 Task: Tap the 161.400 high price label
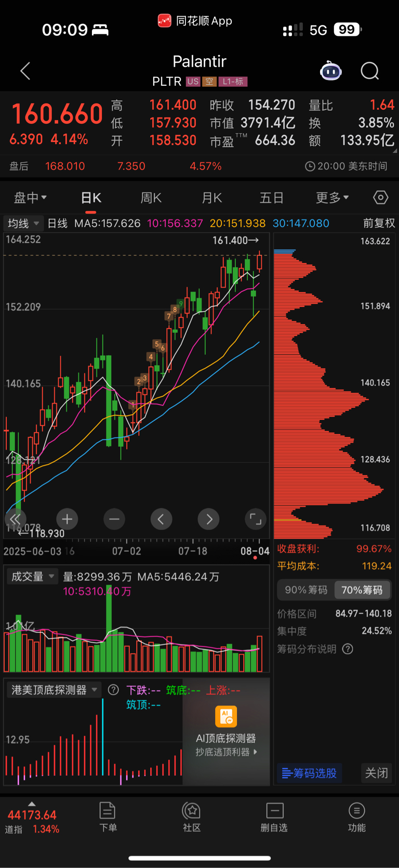coord(235,240)
